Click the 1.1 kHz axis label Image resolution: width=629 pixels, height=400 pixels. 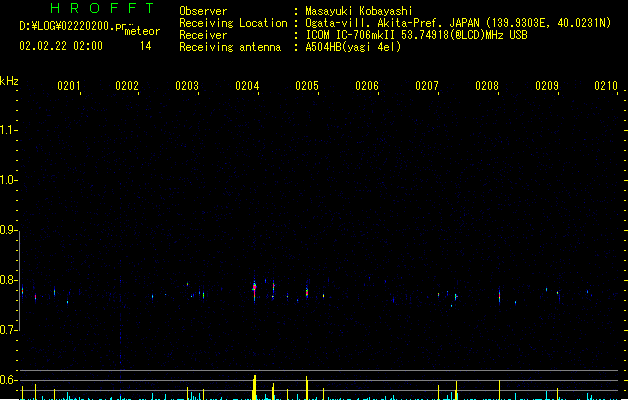8,130
